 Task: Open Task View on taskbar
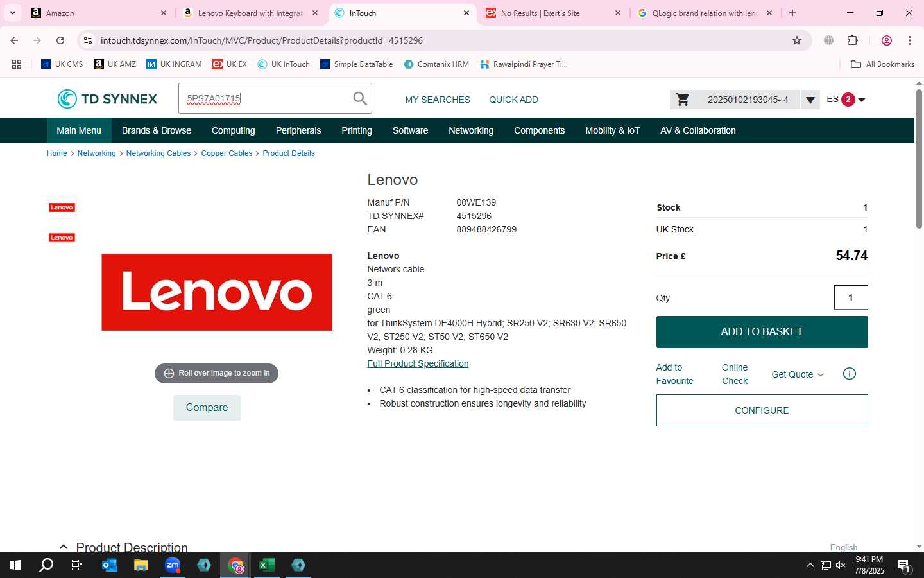click(77, 565)
